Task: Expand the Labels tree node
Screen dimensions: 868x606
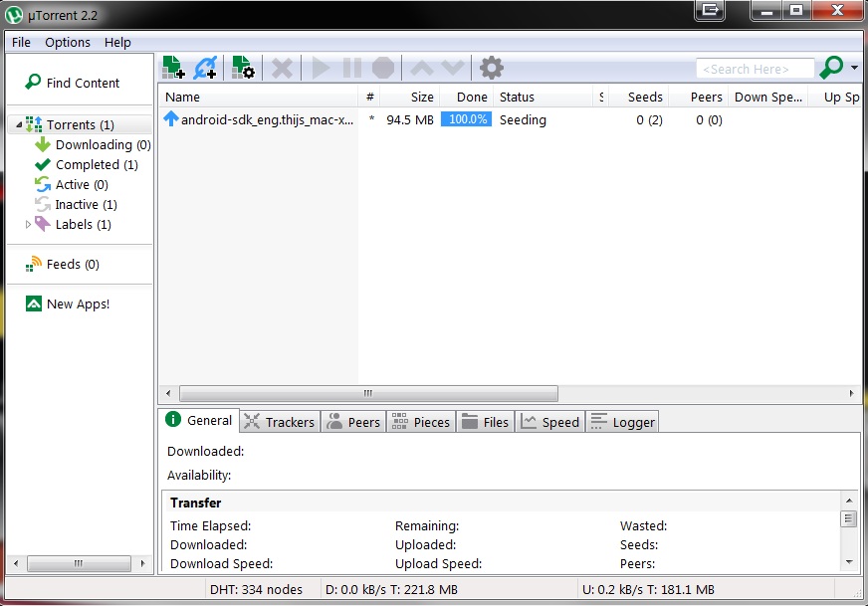Action: click(x=28, y=224)
